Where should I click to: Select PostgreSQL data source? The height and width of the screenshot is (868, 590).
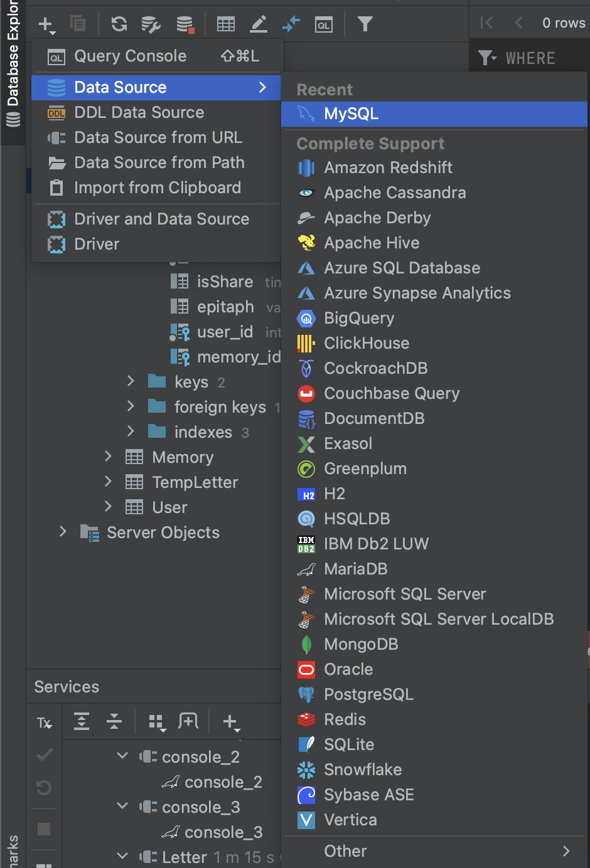tap(434, 694)
